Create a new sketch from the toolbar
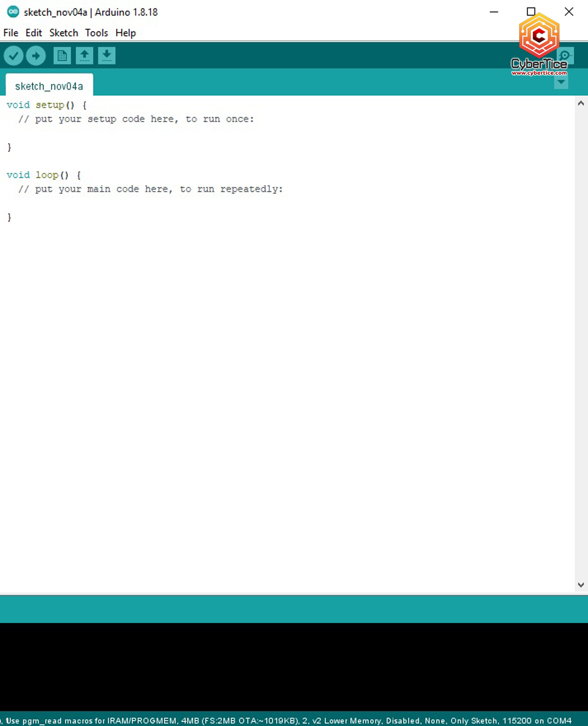The image size is (588, 726). click(62, 56)
